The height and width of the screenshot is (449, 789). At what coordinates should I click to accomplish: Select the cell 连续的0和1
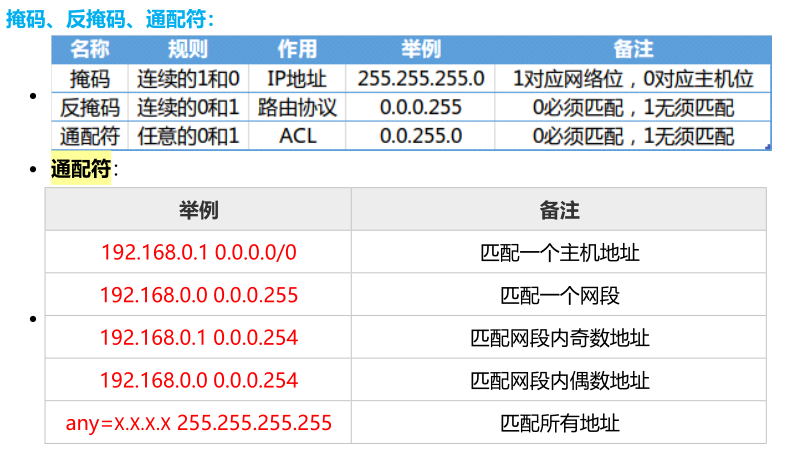point(188,107)
